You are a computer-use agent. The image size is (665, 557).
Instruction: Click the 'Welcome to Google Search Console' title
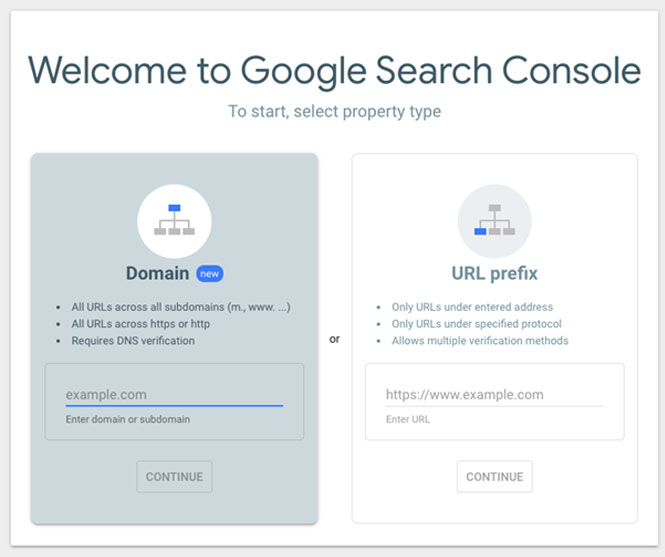tap(334, 71)
